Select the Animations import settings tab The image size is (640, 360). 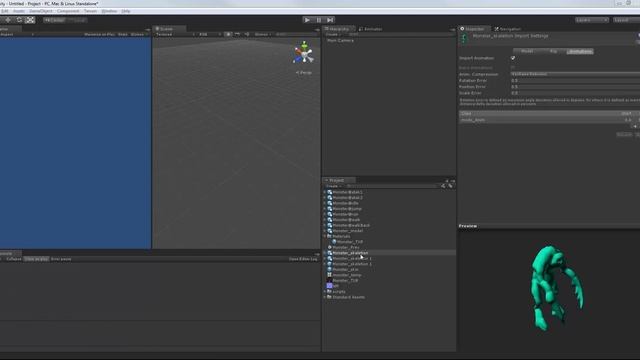pos(580,51)
